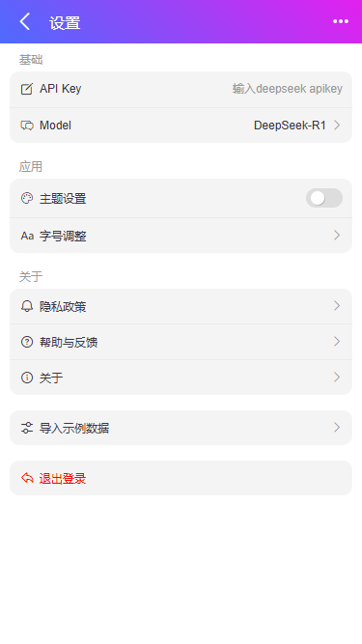This screenshot has height=644, width=362.
Task: Click the info icon beside 关于
Action: coord(27,378)
